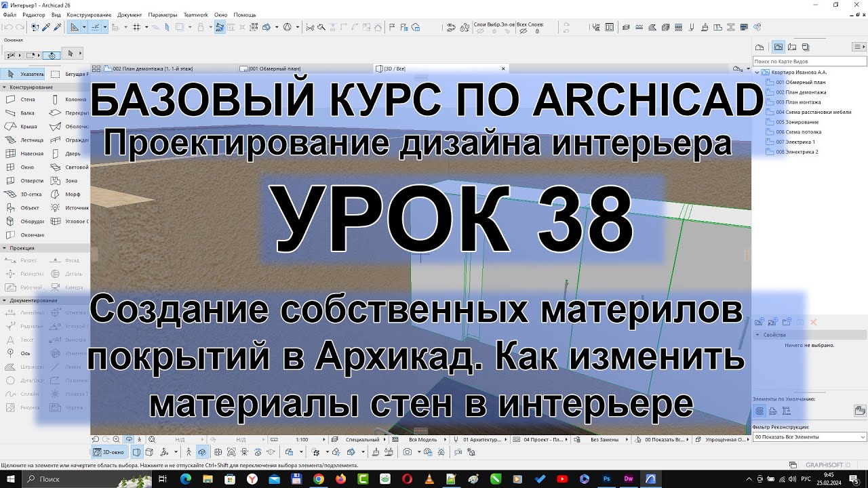Image resolution: width=868 pixels, height=488 pixels.
Task: Select the 3D-сетка mesh tool
Action: (22, 195)
